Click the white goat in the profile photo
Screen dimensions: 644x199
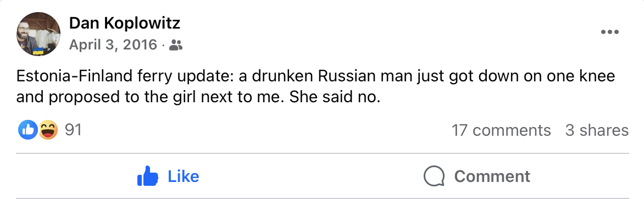pos(47,39)
